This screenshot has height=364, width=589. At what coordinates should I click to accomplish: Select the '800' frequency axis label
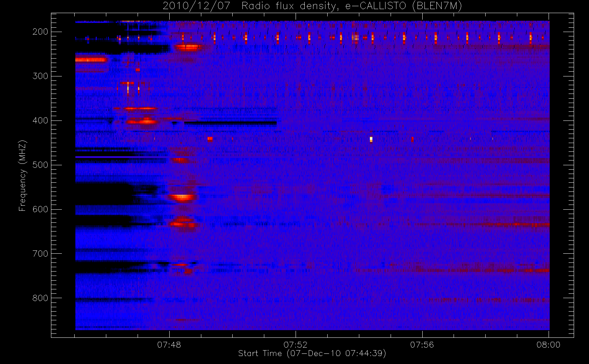[x=40, y=298]
